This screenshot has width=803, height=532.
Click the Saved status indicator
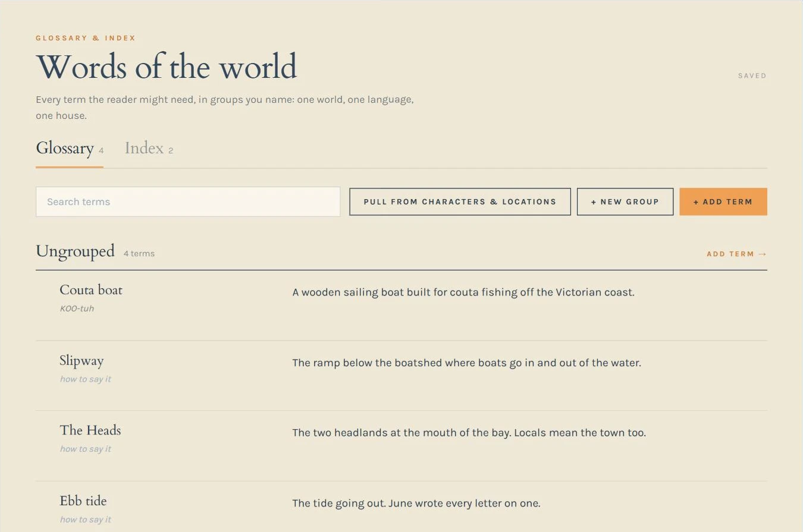(x=752, y=75)
